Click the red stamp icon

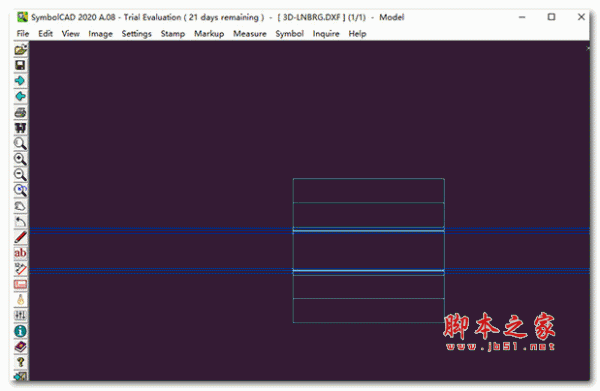pos(21,285)
